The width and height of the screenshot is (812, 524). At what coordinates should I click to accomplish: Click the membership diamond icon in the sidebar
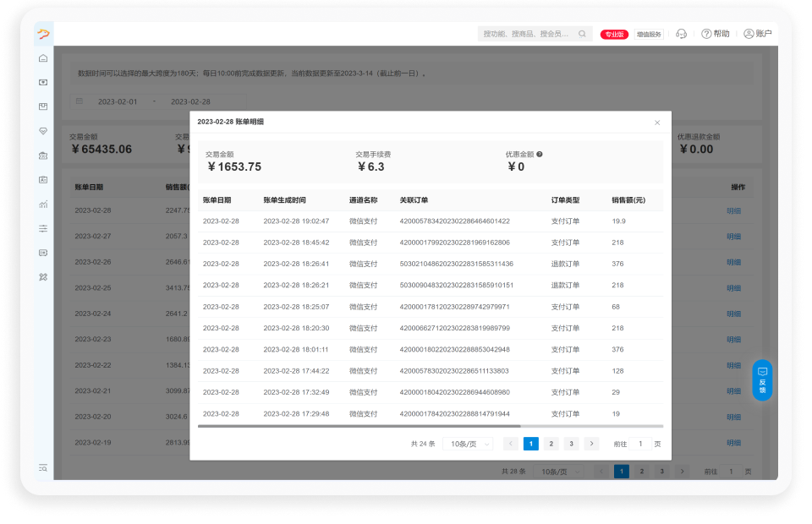tap(43, 131)
